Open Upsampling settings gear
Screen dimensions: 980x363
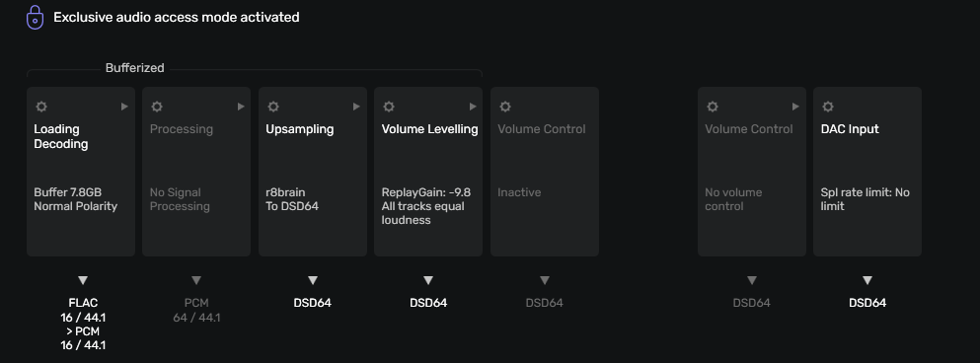(273, 107)
